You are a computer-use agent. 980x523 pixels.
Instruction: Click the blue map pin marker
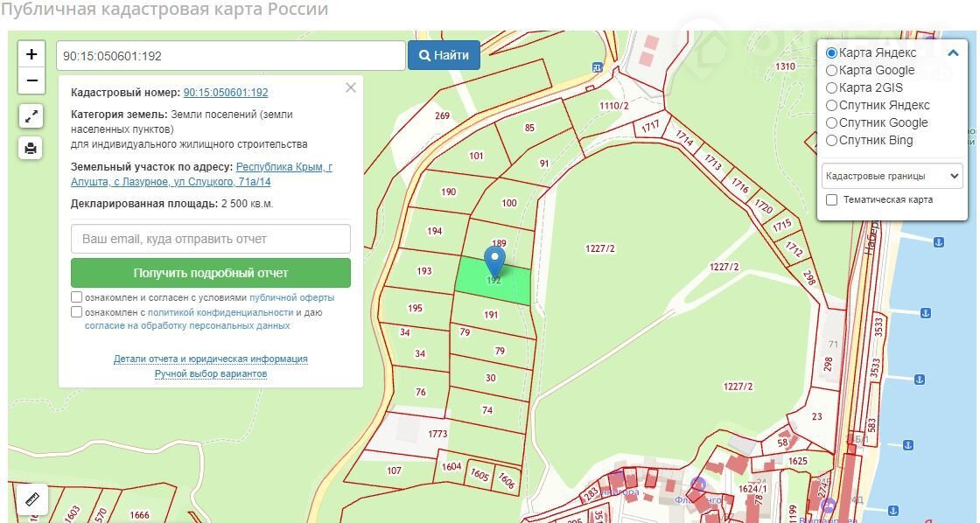pyautogui.click(x=495, y=261)
